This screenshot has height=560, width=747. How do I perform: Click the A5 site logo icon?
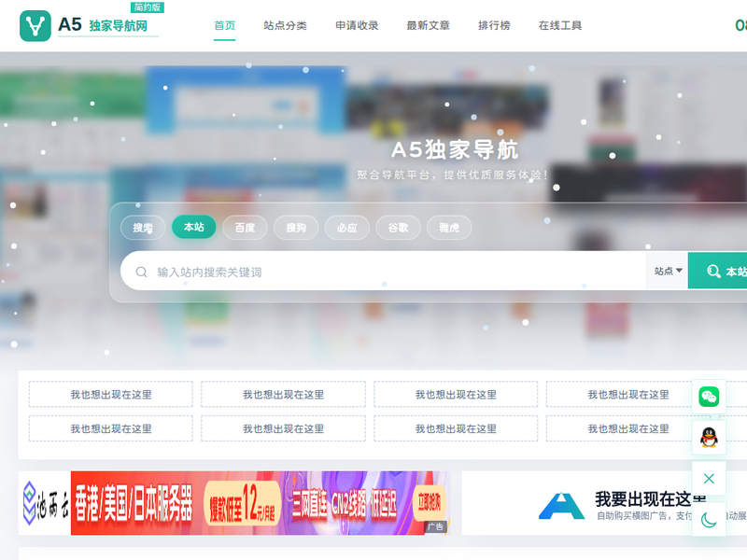pyautogui.click(x=35, y=26)
